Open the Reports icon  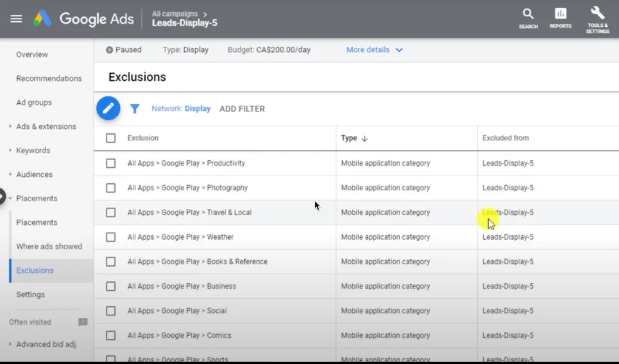561,19
